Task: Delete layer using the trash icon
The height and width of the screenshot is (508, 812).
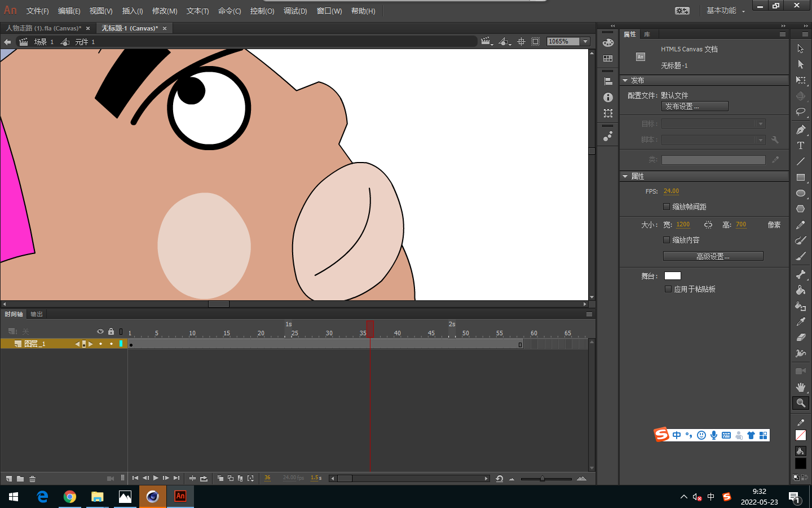Action: pos(33,479)
